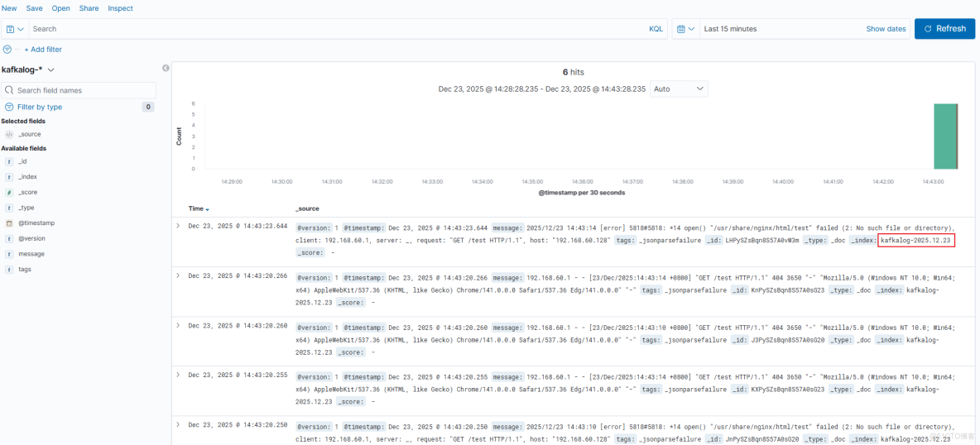Viewport: 980px width, 445px height.
Task: Click the @version field name in sidebar
Action: [32, 239]
